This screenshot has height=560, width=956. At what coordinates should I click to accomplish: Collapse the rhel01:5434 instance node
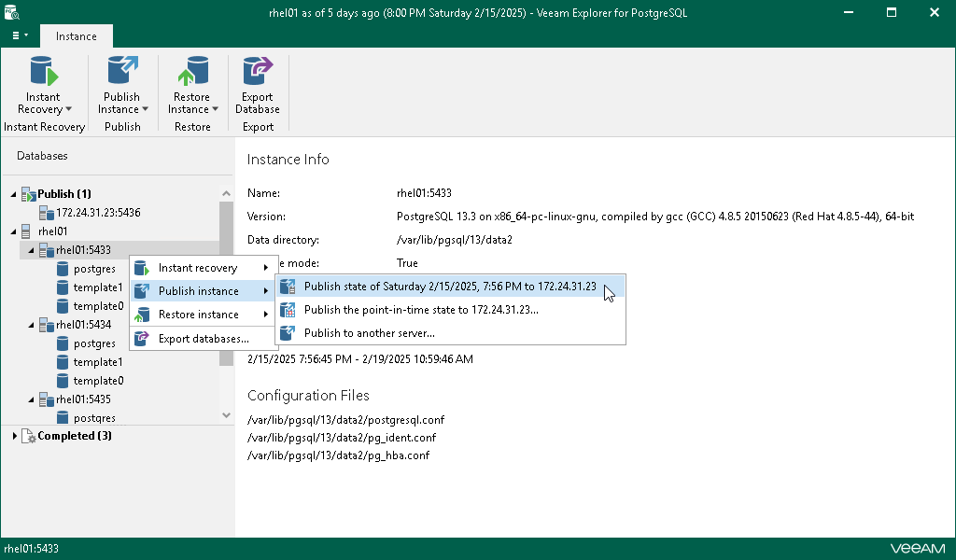pos(32,325)
